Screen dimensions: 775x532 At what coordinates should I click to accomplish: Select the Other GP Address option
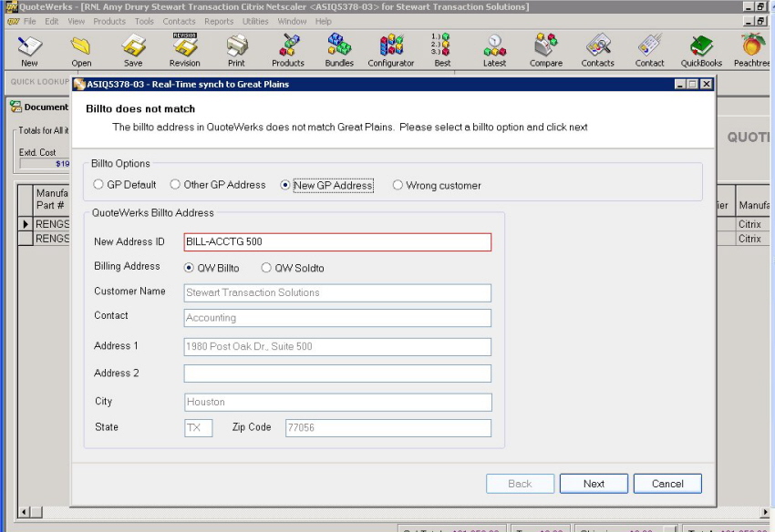175,184
